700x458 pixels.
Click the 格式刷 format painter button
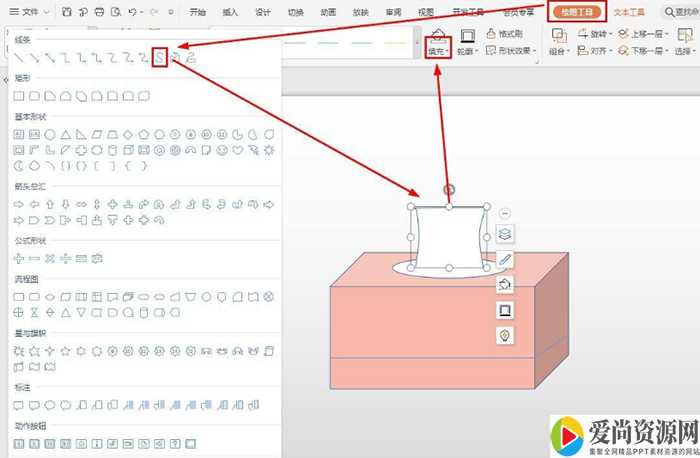pyautogui.click(x=509, y=33)
